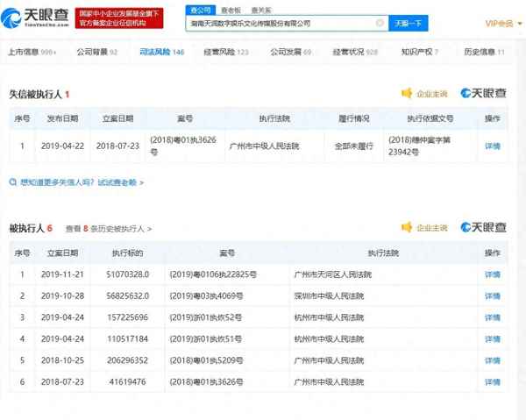Click the 执行依据文号 column header
The width and height of the screenshot is (526, 420).
click(x=430, y=118)
